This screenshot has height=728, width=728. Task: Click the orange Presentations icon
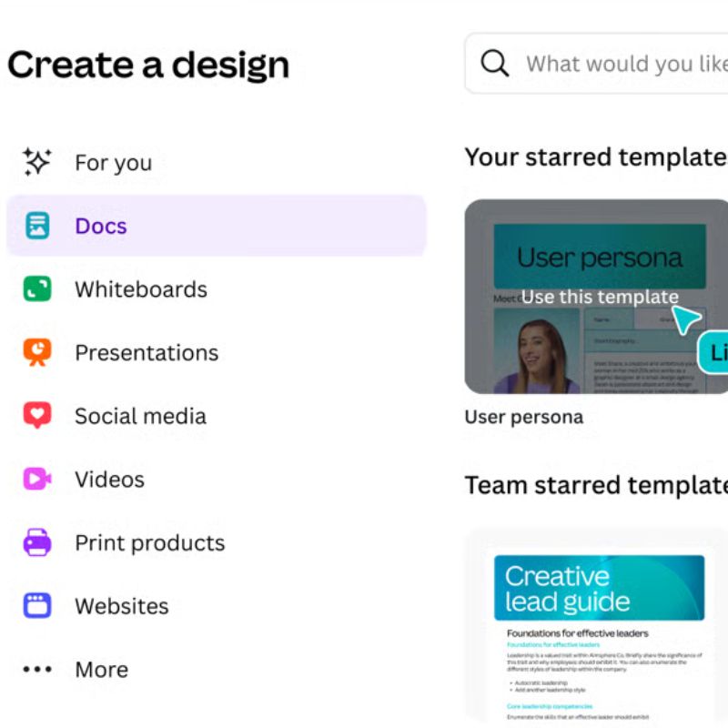pyautogui.click(x=37, y=352)
